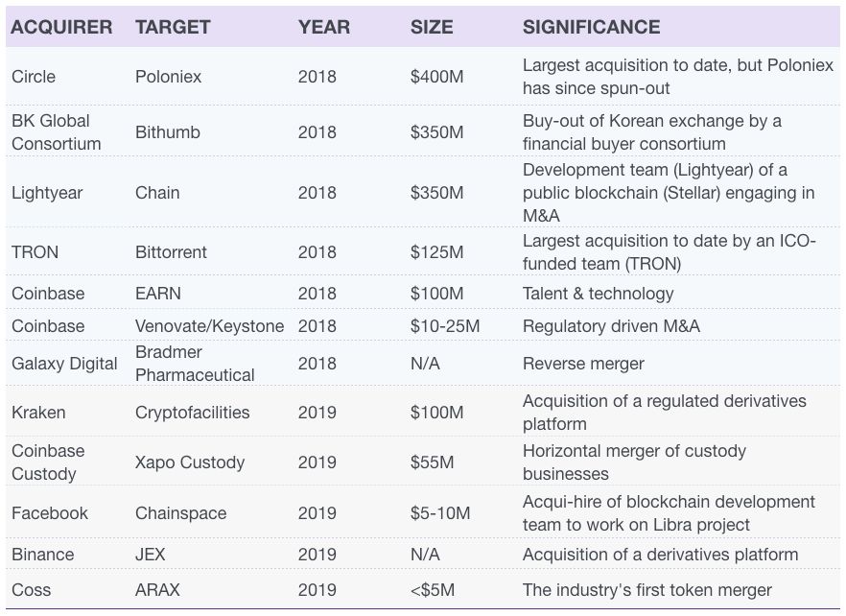Click the Cryptofacilities target cell
The width and height of the screenshot is (846, 616).
tap(192, 413)
